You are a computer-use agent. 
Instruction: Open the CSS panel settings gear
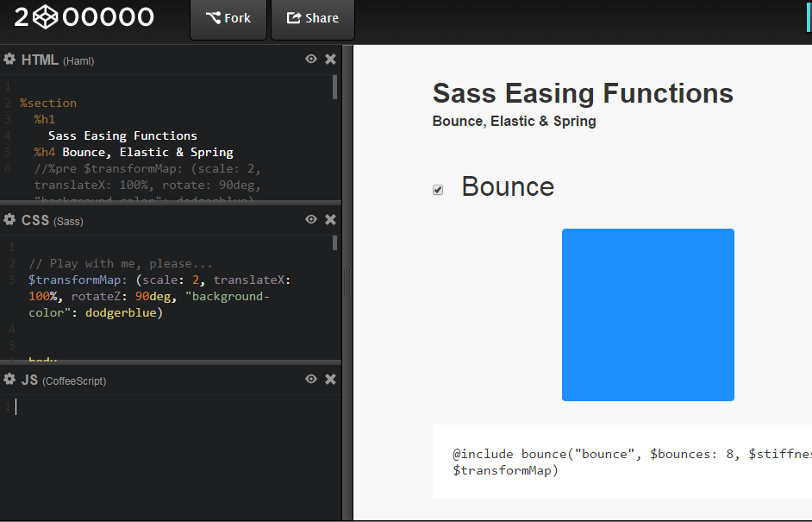coord(9,219)
